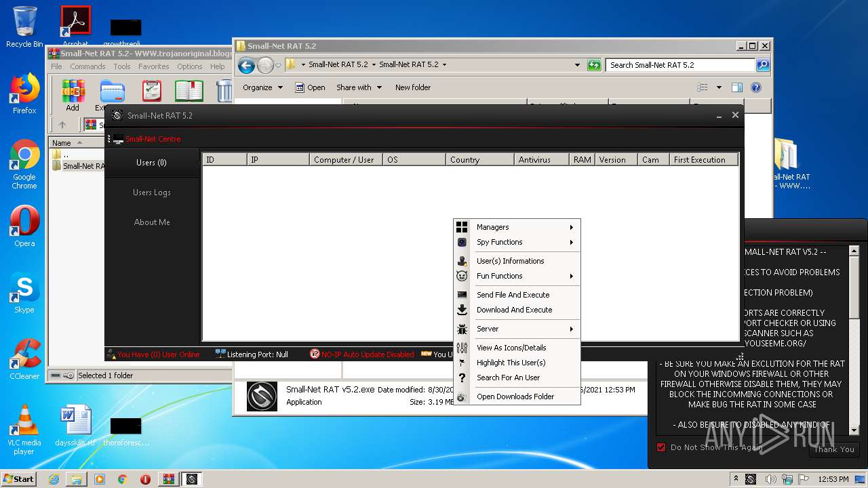Open the recent pages dropdown beside forward arrow

pos(278,65)
